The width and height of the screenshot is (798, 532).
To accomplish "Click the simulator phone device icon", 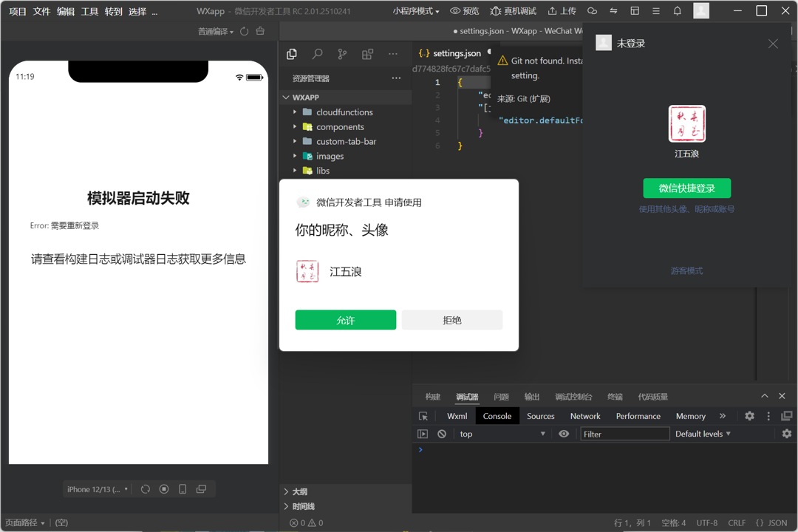I will pyautogui.click(x=183, y=489).
